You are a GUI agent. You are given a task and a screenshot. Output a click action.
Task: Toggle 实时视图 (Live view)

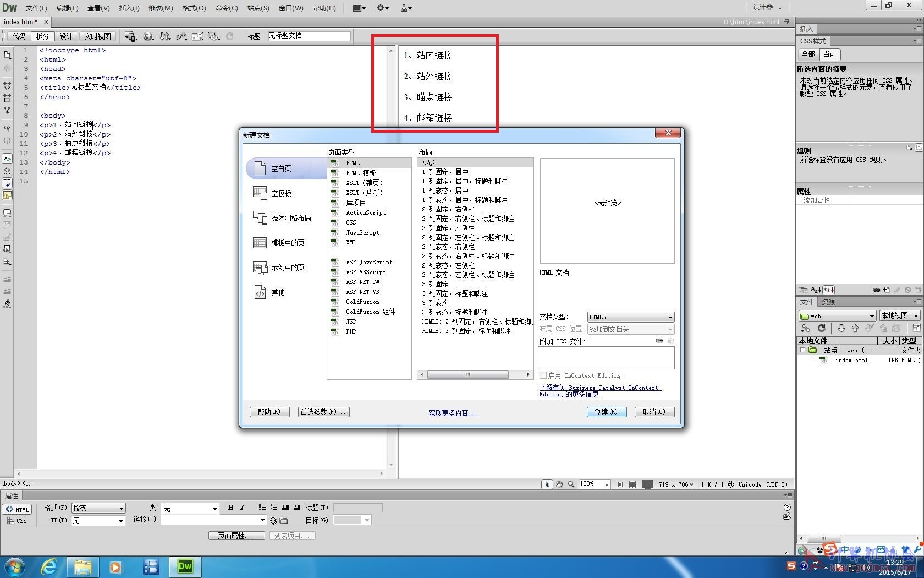(x=97, y=36)
